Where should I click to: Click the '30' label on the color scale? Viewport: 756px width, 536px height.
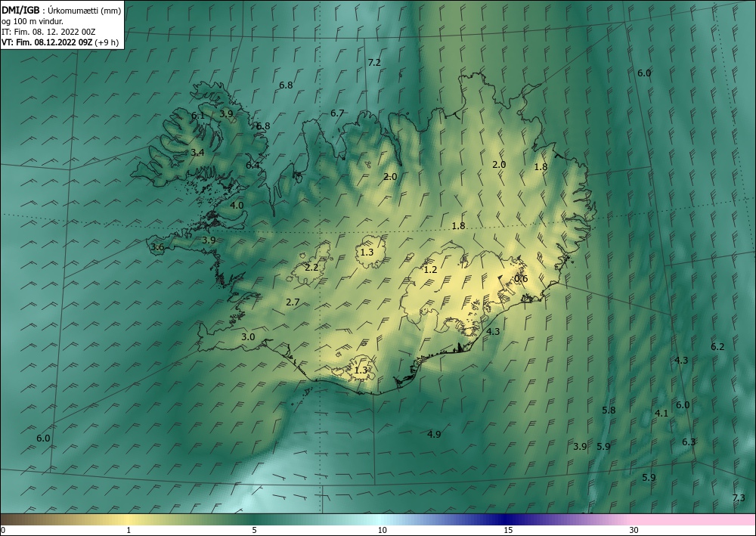coord(634,531)
